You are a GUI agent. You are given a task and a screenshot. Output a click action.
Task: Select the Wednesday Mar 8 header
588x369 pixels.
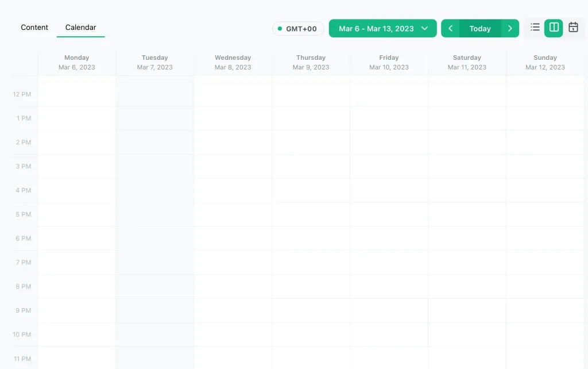233,62
